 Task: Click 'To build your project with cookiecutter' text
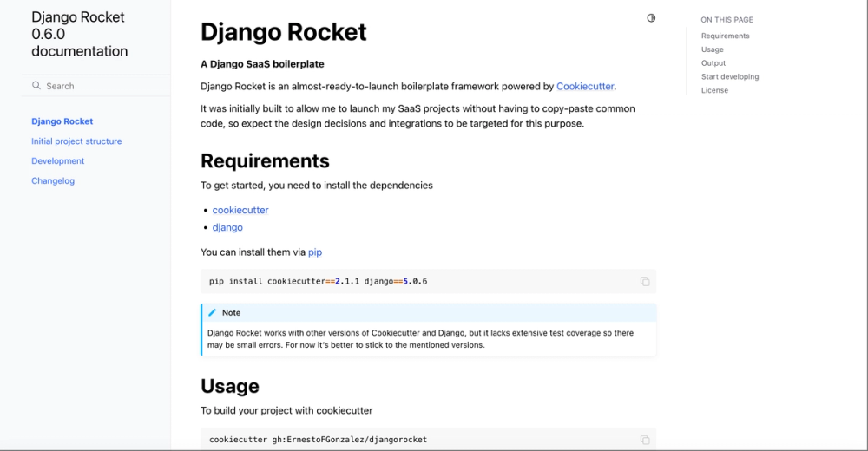coord(286,410)
